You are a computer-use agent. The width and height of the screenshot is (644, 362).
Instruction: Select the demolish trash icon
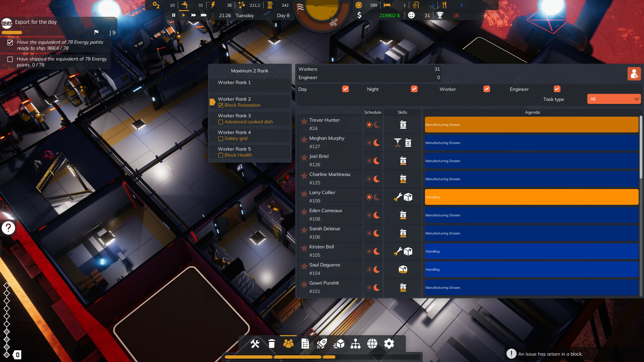pos(272,344)
